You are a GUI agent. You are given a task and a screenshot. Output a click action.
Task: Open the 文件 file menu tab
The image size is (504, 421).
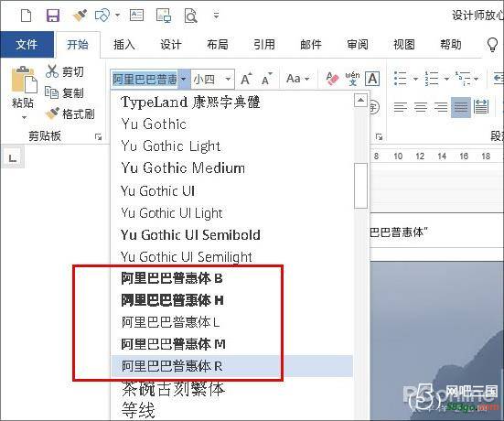[x=27, y=44]
